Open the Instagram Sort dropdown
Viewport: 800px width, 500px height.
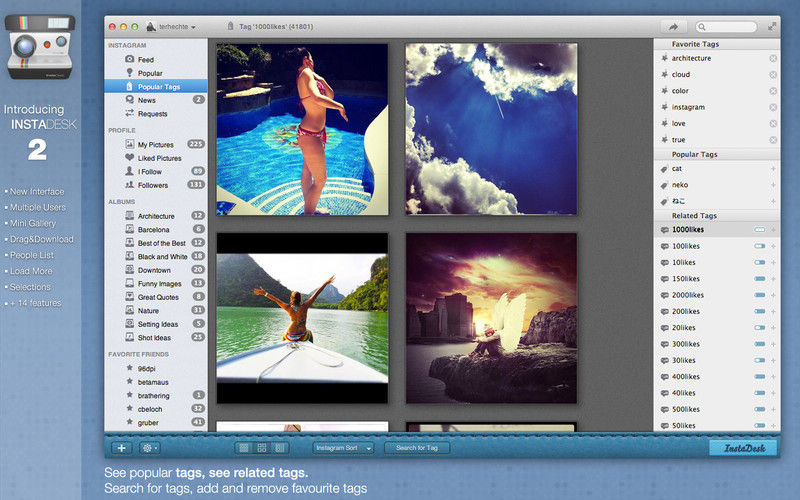(x=343, y=448)
